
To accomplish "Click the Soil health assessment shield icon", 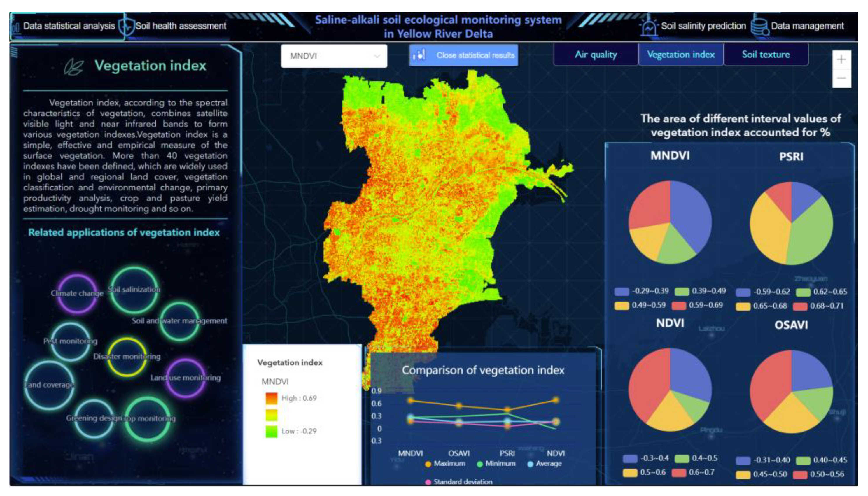I will pos(127,26).
